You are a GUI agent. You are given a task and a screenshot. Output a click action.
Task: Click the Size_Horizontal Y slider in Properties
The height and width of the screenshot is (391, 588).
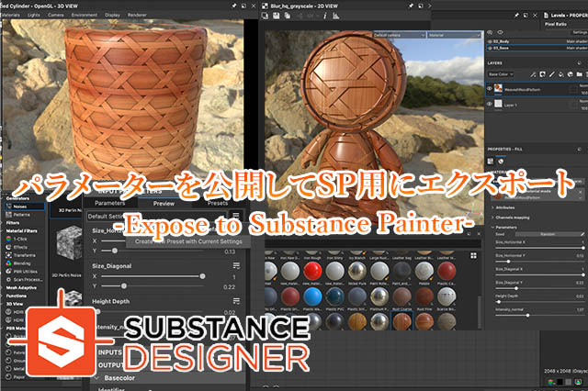click(x=539, y=261)
